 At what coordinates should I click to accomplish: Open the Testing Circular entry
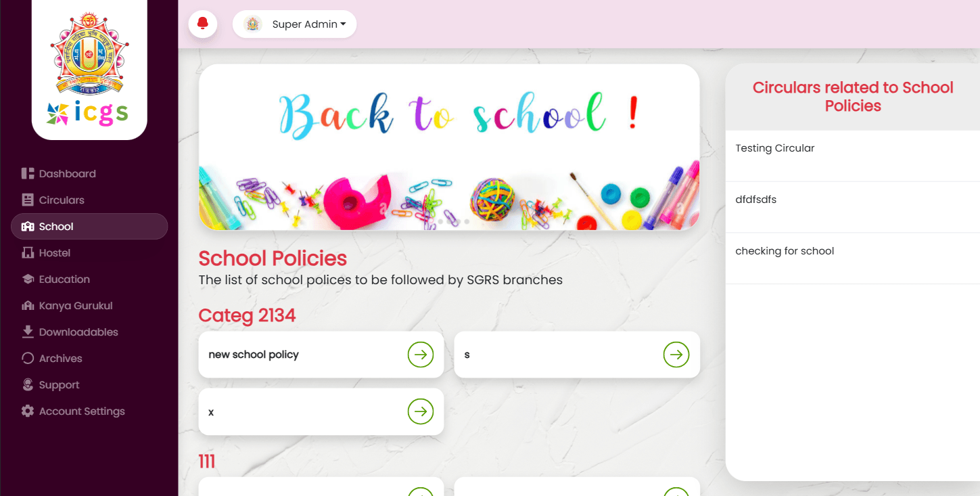tap(853, 156)
